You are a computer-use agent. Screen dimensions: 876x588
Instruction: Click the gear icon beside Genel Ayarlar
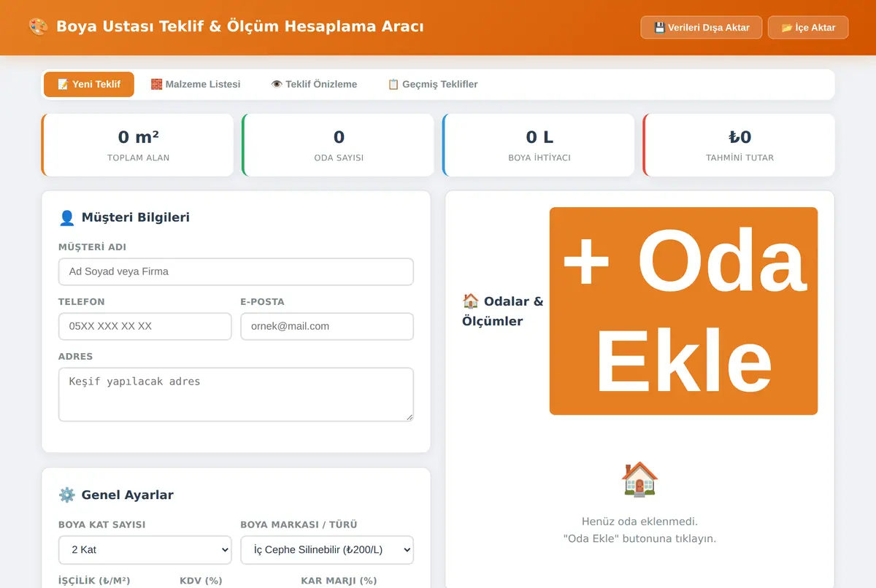67,495
